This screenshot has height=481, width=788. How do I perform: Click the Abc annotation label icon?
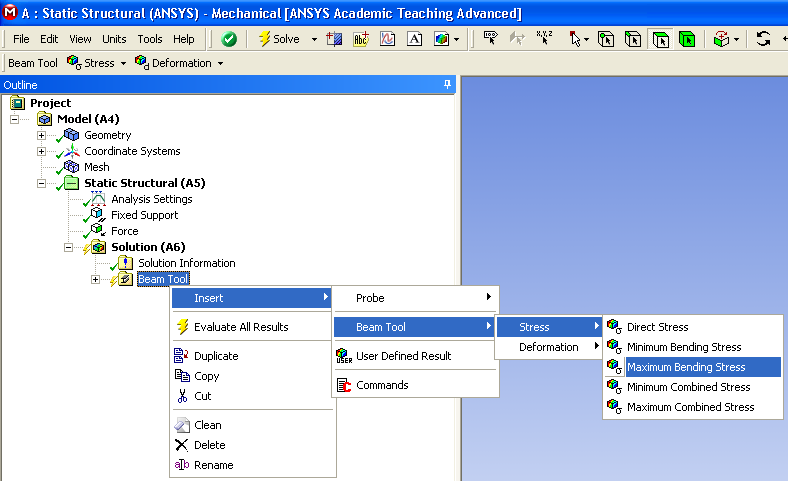coord(361,39)
